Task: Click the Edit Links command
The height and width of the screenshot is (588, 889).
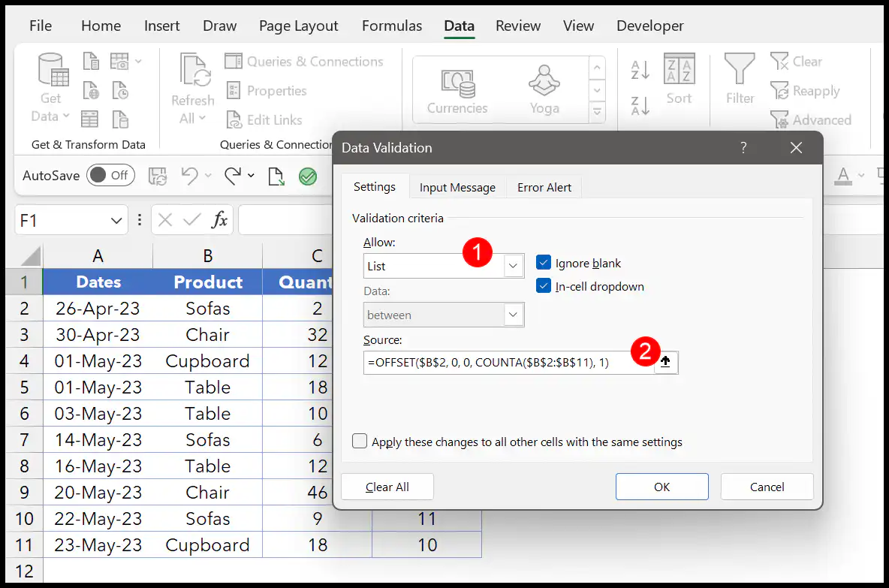Action: [x=264, y=119]
